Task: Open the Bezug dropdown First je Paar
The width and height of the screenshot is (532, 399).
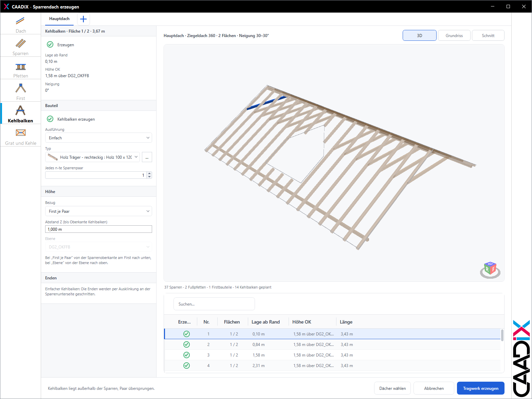Action: click(x=98, y=211)
